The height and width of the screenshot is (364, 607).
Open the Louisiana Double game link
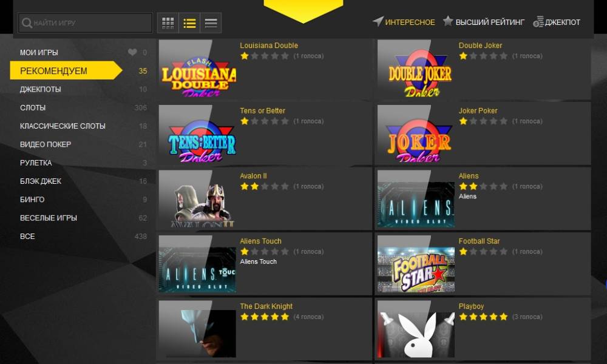click(x=269, y=45)
